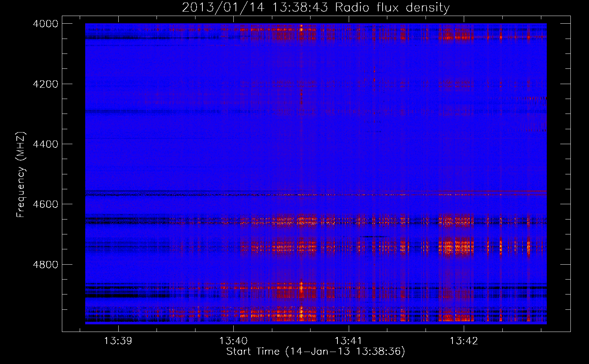The image size is (589, 364).
Task: Click the 13:40 time tick label
Action: [233, 341]
